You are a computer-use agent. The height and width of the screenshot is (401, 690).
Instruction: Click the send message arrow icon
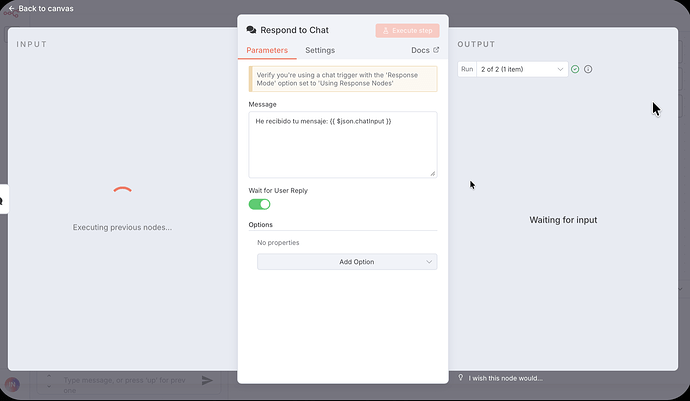(x=207, y=380)
